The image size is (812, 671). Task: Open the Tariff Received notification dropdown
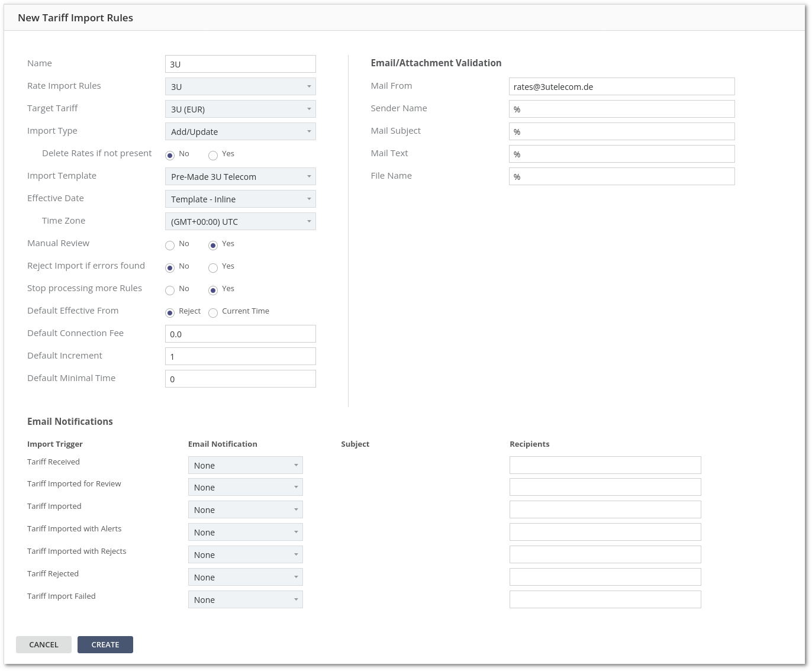[x=245, y=465]
